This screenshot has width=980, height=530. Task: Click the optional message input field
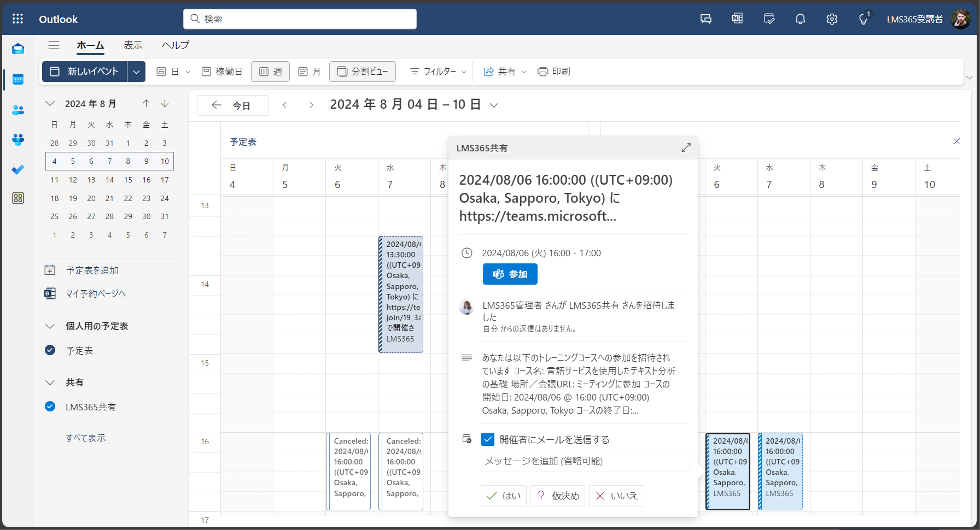coord(585,461)
